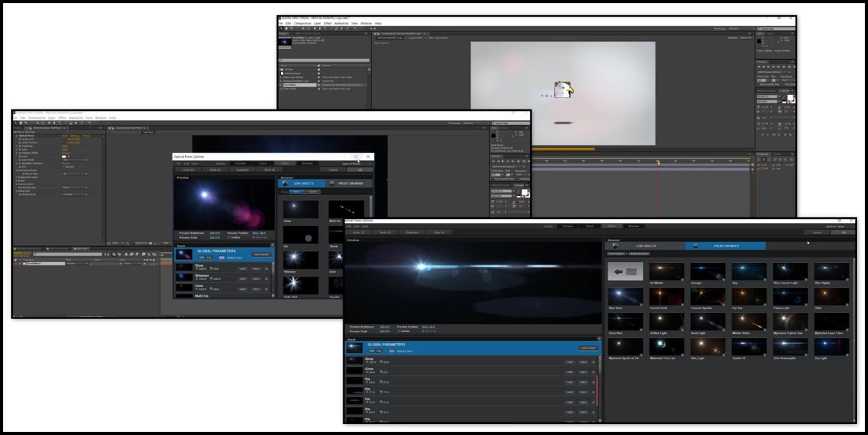
Task: Choose the Far Sun preset thumbnail
Action: point(749,297)
